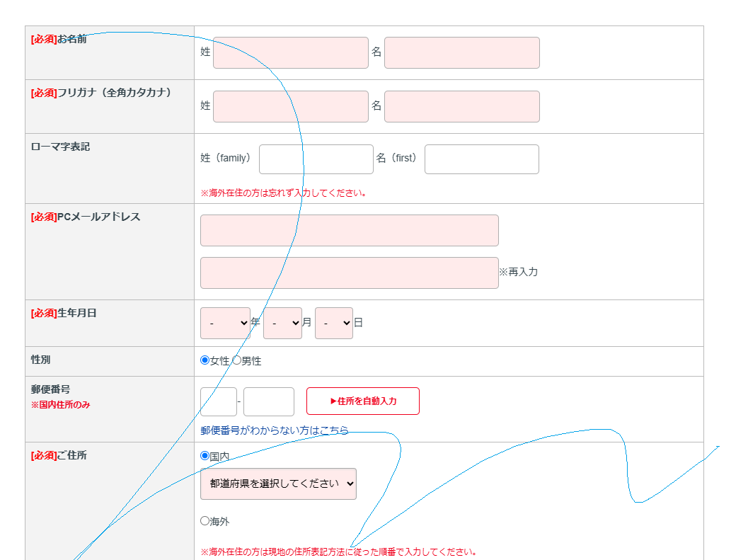Viewport: 731px width, 560px height.
Task: Click the 性別 label text
Action: pyautogui.click(x=40, y=360)
